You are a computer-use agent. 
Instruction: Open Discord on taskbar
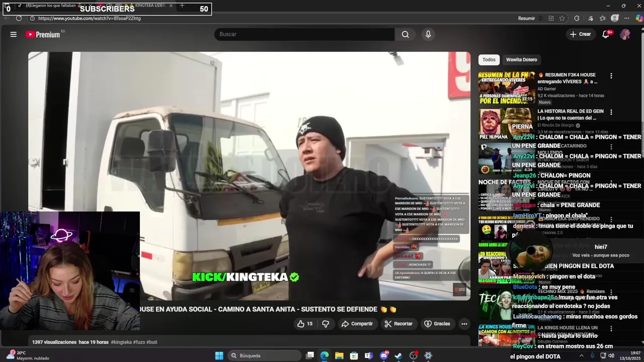pyautogui.click(x=384, y=355)
